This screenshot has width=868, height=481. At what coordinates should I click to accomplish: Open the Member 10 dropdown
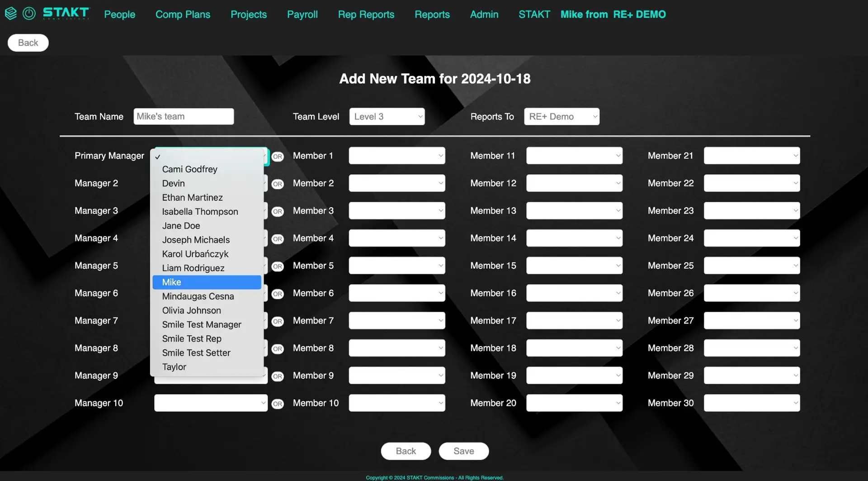point(397,403)
